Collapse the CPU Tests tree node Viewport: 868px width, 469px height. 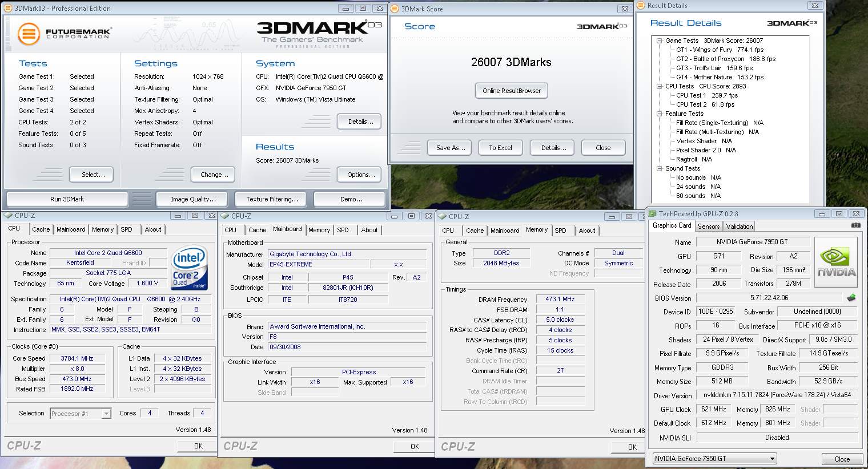tap(659, 86)
